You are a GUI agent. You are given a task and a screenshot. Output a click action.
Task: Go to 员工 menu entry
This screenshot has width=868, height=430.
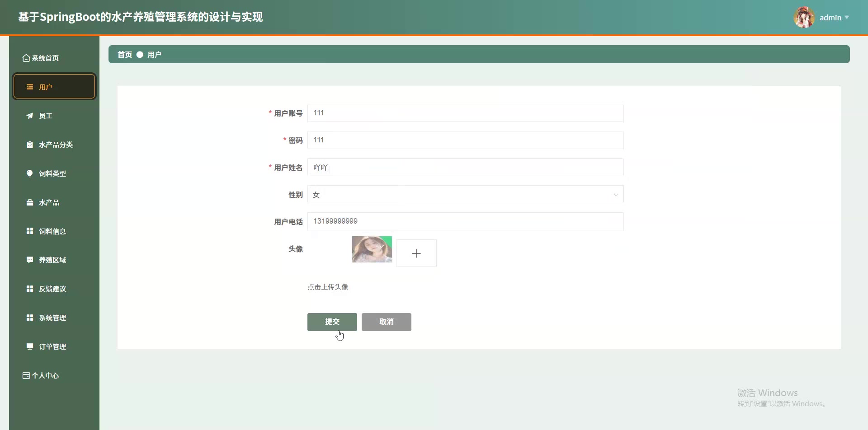click(54, 116)
